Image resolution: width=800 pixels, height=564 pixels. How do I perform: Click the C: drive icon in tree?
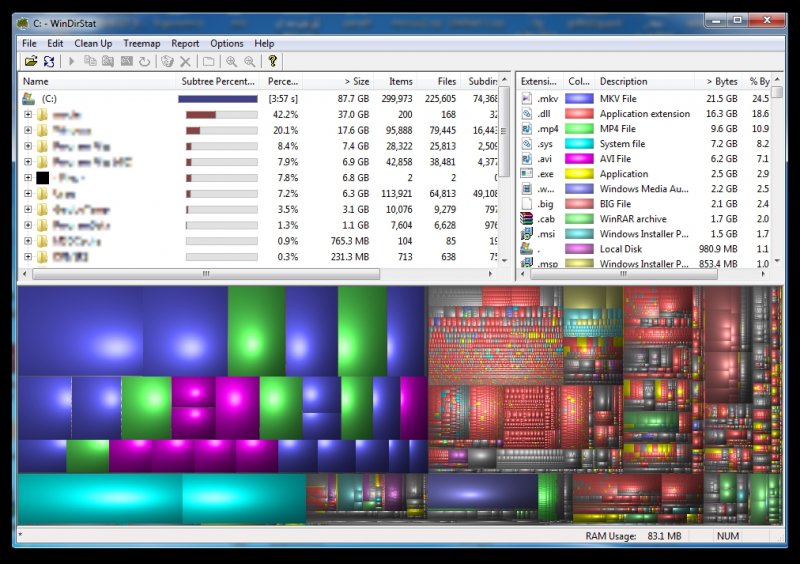[29, 99]
